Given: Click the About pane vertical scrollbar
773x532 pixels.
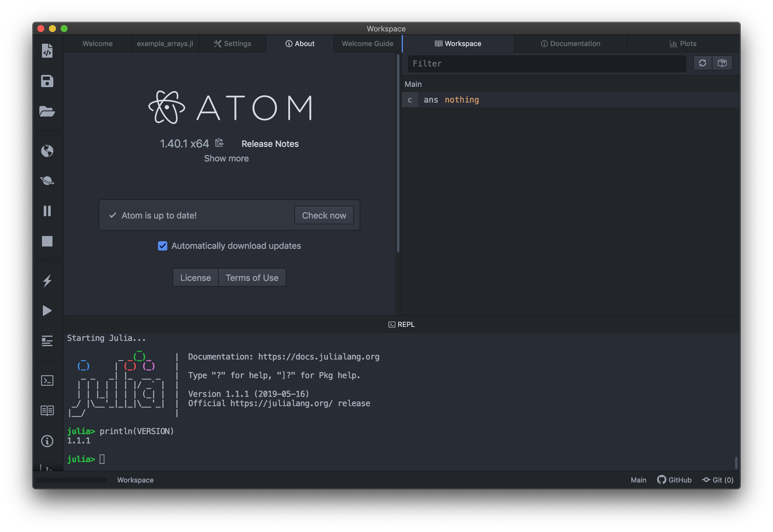Looking at the screenshot, I should click(x=398, y=153).
